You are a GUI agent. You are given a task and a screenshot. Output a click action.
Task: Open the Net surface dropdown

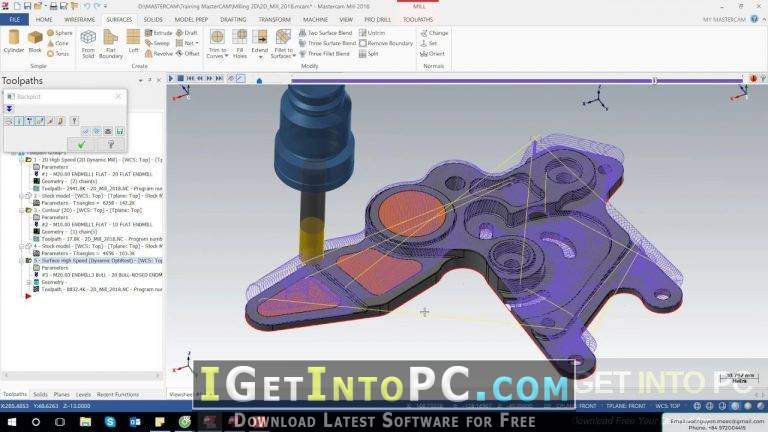point(197,43)
